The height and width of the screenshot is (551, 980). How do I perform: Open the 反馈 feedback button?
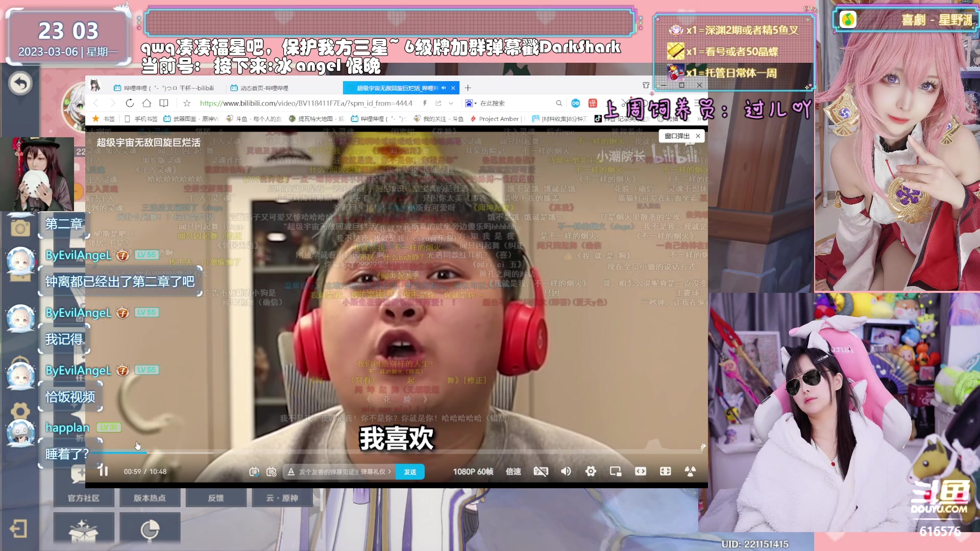click(x=216, y=498)
